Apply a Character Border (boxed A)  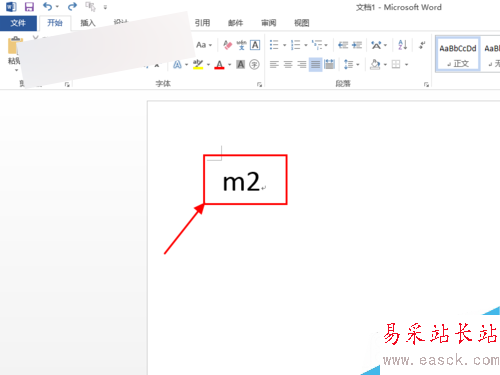255,45
